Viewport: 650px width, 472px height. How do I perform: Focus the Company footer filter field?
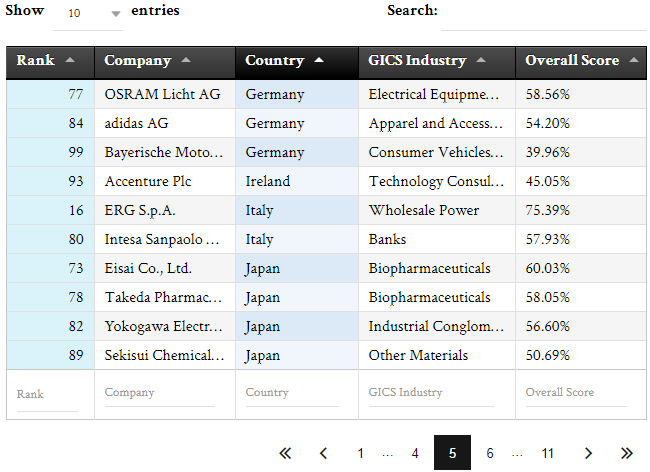pos(160,393)
